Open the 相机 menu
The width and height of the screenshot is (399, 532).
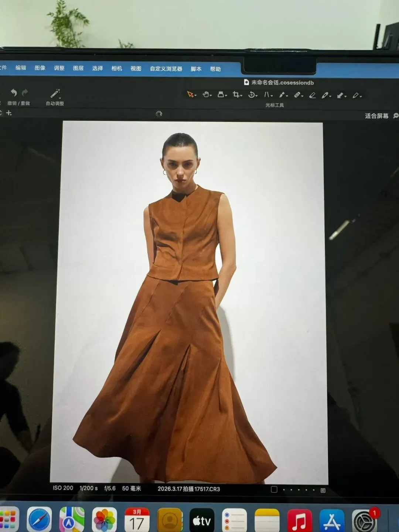[x=117, y=68]
